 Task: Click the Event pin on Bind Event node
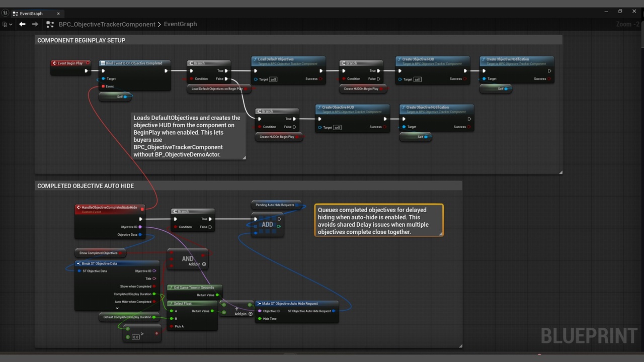(x=103, y=86)
